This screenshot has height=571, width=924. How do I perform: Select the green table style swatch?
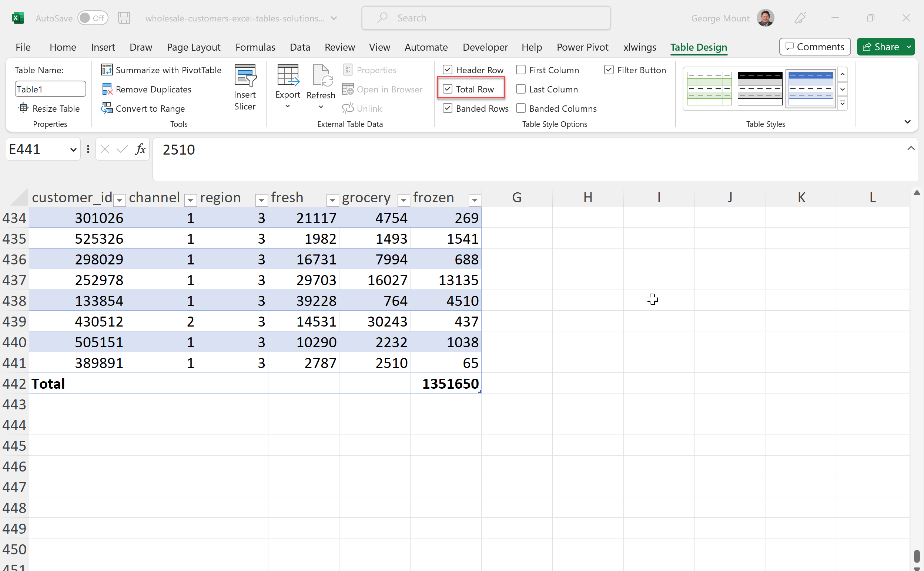(x=709, y=88)
